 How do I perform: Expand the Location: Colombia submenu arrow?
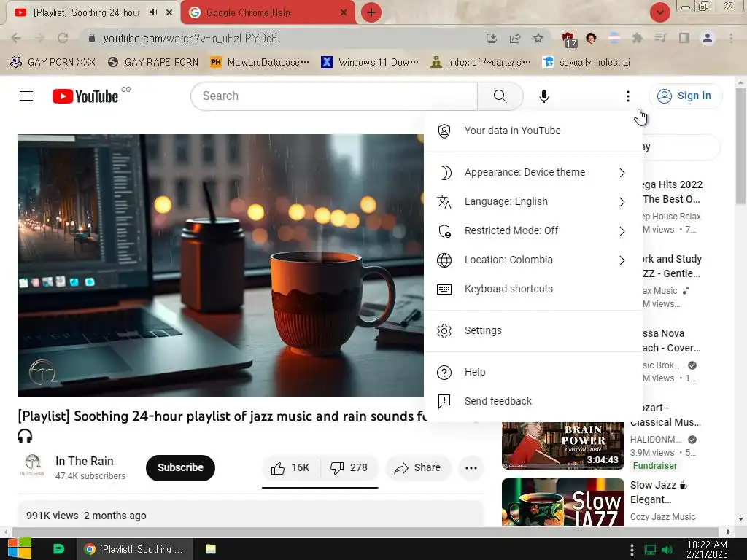(622, 260)
